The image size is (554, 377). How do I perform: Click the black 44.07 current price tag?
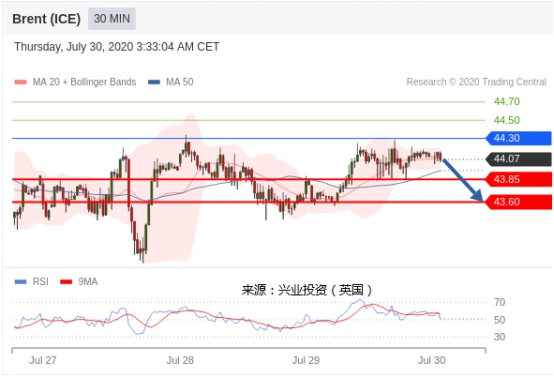519,159
